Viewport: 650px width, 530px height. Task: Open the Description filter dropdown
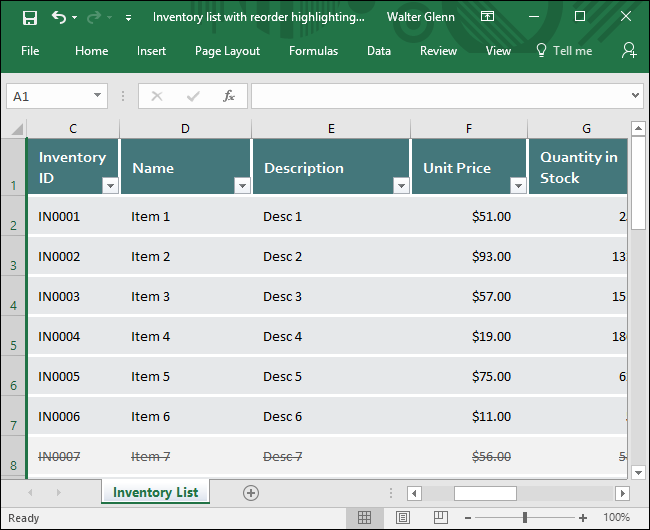tap(401, 185)
